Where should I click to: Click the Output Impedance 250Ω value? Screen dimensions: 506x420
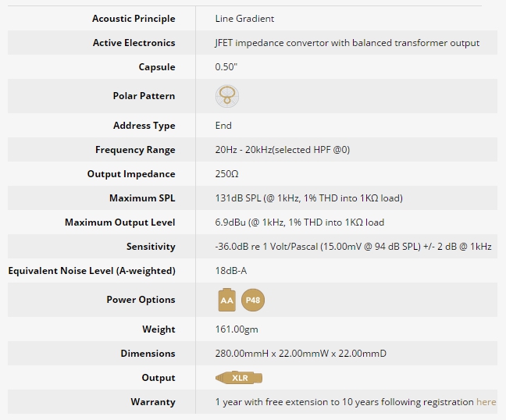tap(227, 174)
